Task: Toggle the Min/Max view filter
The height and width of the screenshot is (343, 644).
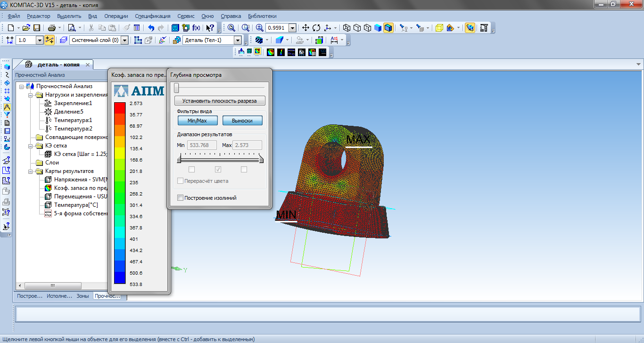Action: click(x=198, y=121)
